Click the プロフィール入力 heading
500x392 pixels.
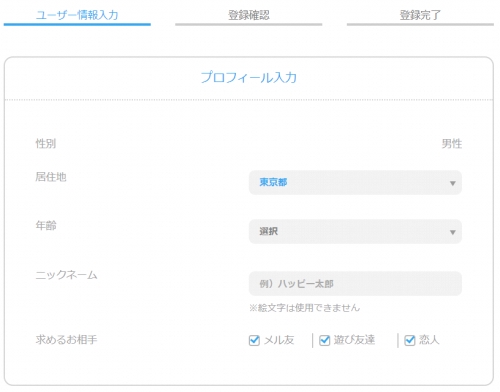[x=249, y=77]
